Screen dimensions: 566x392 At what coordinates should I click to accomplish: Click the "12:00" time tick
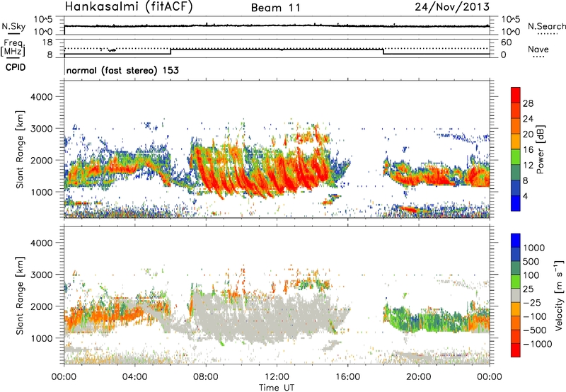point(277,377)
